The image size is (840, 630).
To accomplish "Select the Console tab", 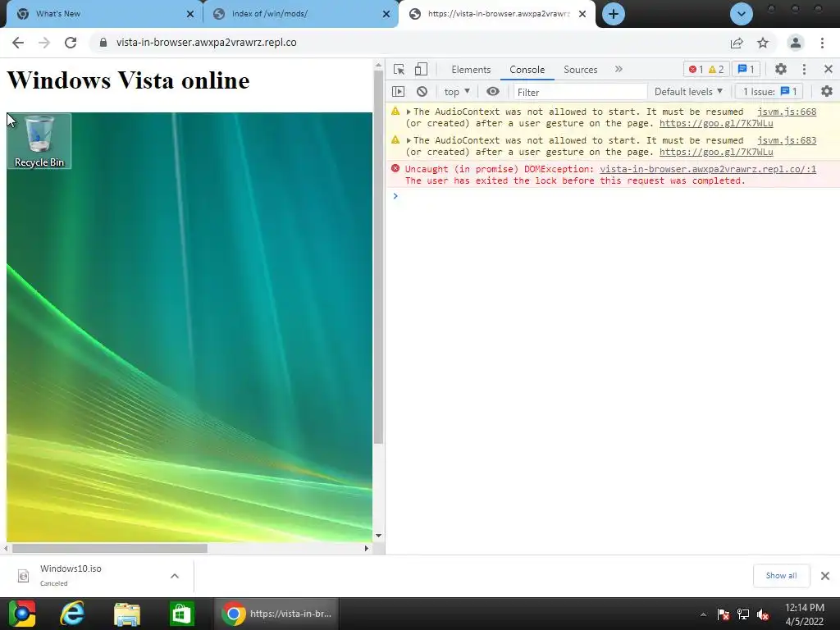I will point(527,70).
